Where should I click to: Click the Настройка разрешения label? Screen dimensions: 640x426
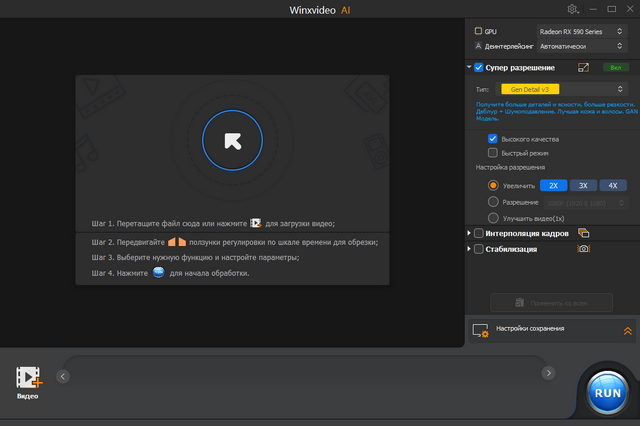pyautogui.click(x=510, y=167)
